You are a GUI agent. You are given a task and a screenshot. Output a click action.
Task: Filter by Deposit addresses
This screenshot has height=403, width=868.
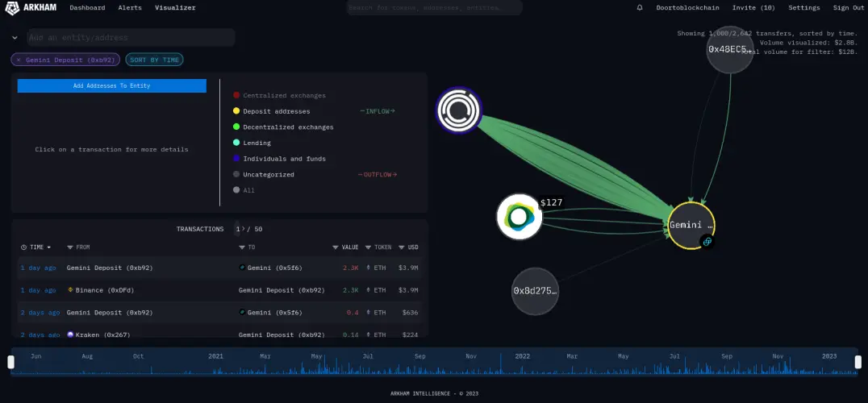coord(271,111)
